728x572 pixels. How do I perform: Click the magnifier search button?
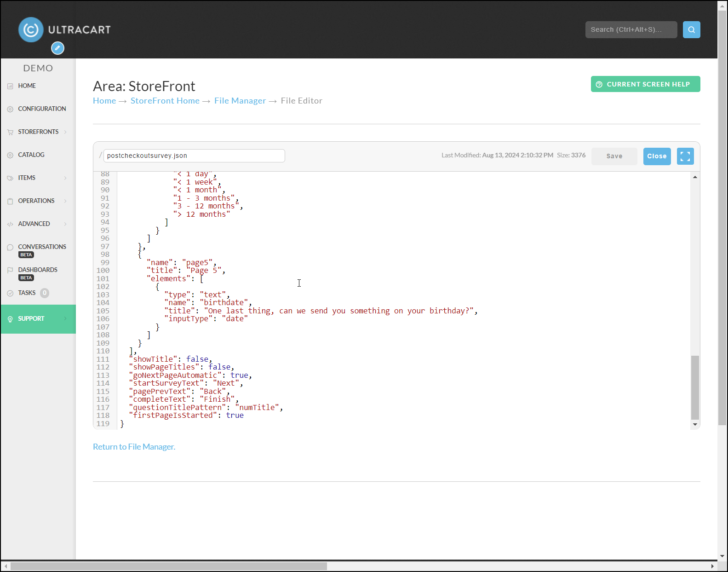(x=691, y=29)
